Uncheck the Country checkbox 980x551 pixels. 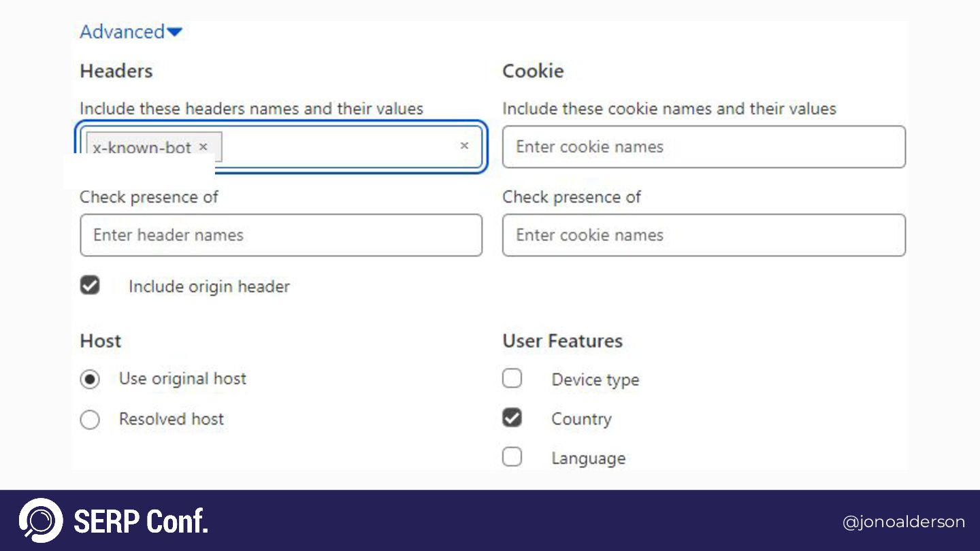coord(512,418)
